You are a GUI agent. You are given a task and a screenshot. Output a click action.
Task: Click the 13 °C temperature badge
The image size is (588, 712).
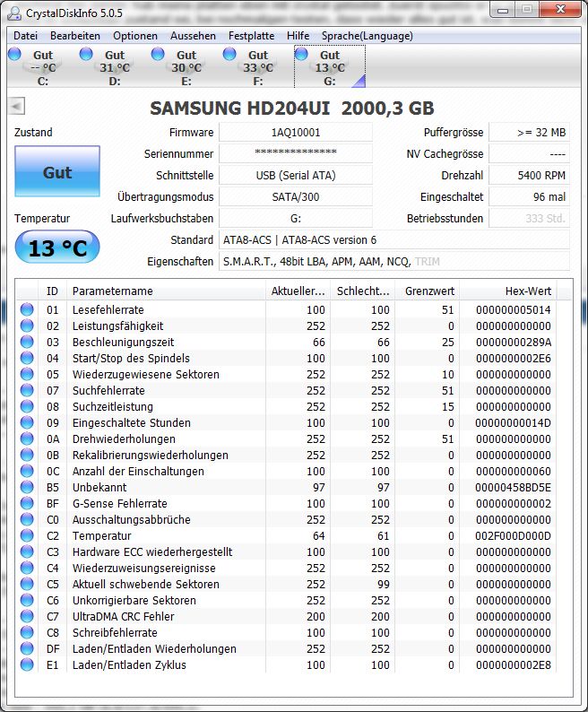coord(57,247)
